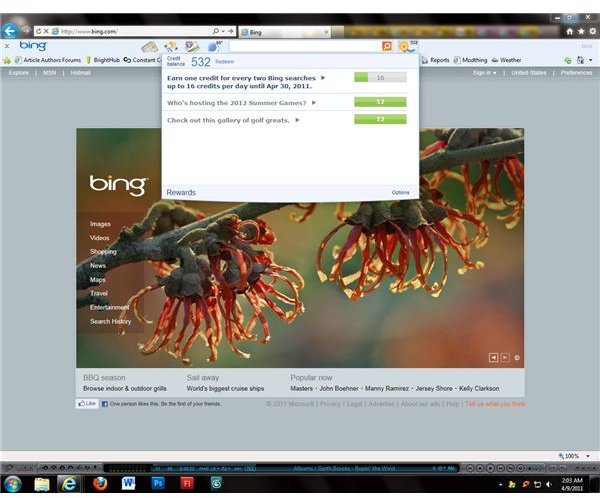Select the Bing browser tab
Viewport: 600px width, 498px height.
284,32
